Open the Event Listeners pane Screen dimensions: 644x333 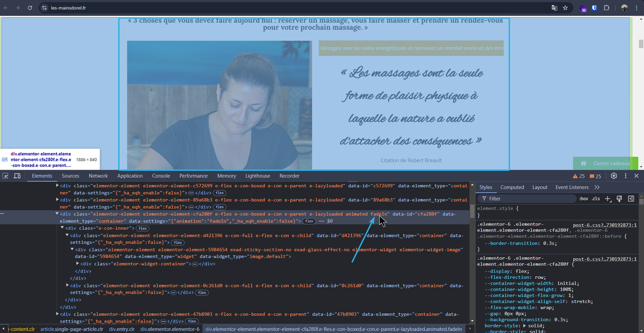click(x=572, y=187)
